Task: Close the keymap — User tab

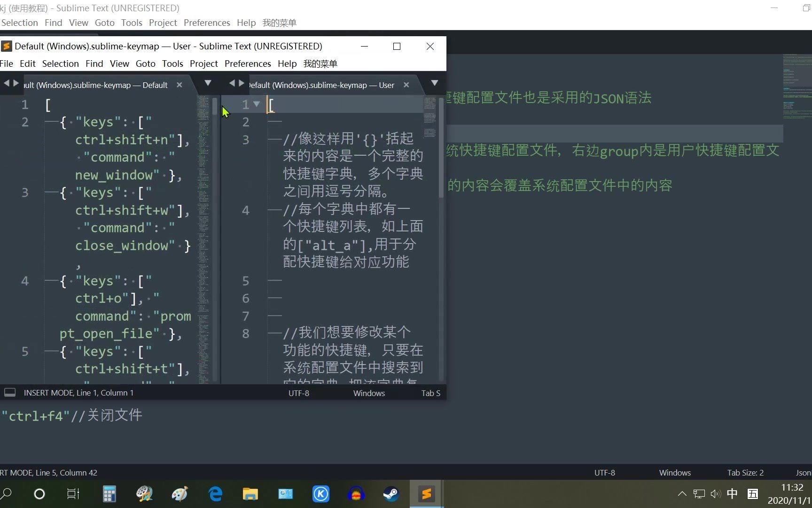Action: tap(406, 85)
